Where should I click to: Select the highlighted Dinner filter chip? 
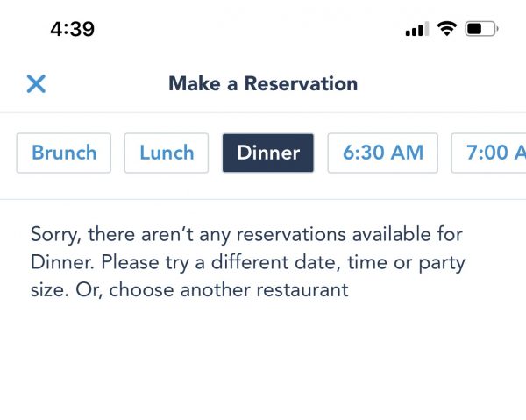(x=268, y=153)
